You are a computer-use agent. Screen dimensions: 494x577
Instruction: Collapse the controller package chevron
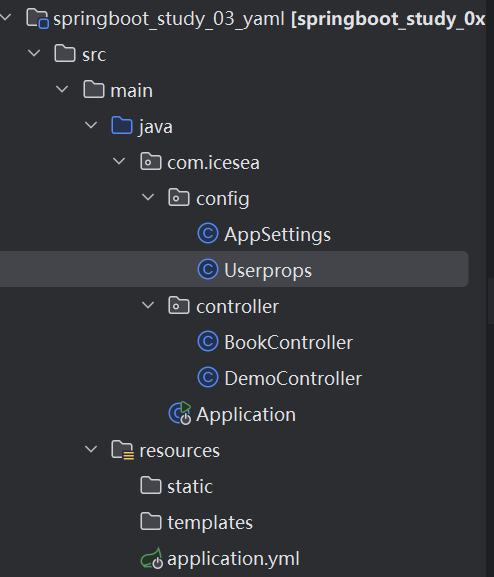pyautogui.click(x=148, y=305)
